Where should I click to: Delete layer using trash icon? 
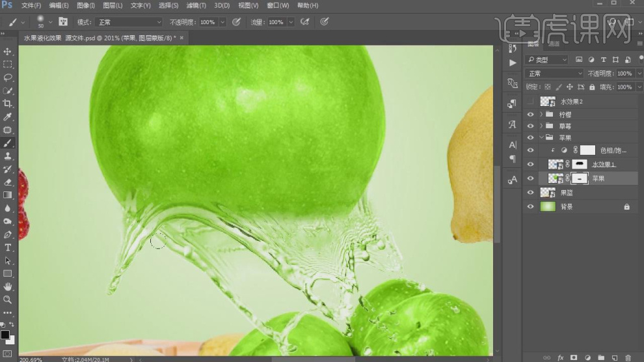(628, 357)
